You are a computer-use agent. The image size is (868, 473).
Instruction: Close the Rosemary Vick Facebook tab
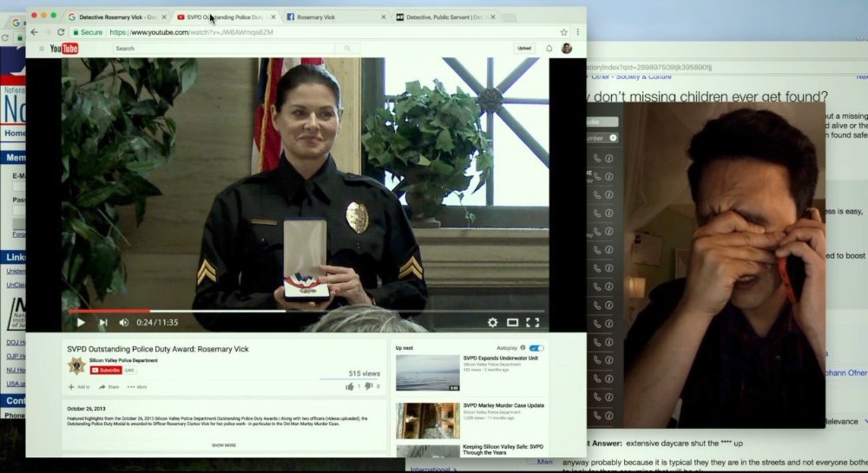[384, 17]
